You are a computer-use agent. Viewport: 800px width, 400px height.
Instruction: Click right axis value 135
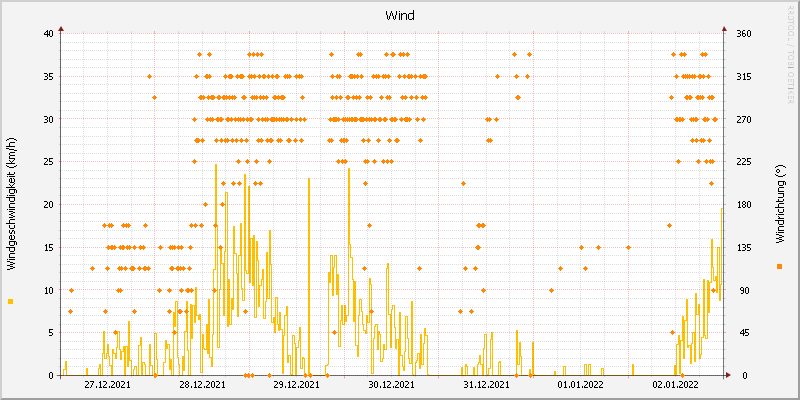[744, 247]
